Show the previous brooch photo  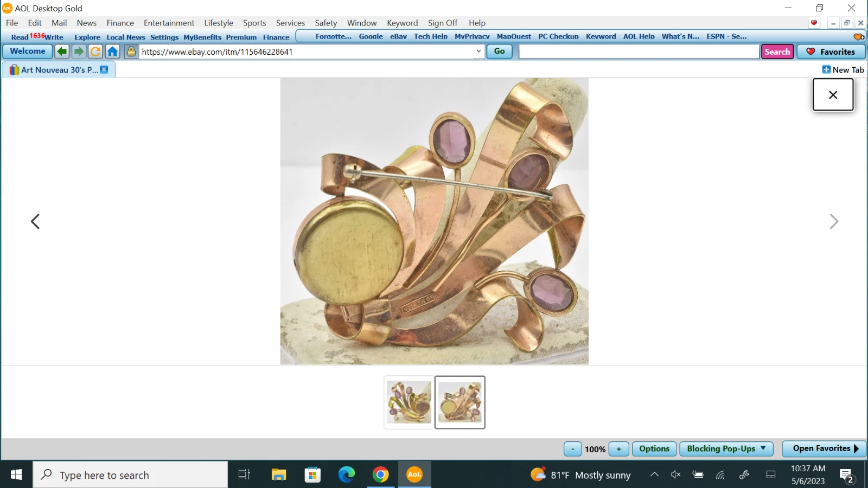click(35, 221)
